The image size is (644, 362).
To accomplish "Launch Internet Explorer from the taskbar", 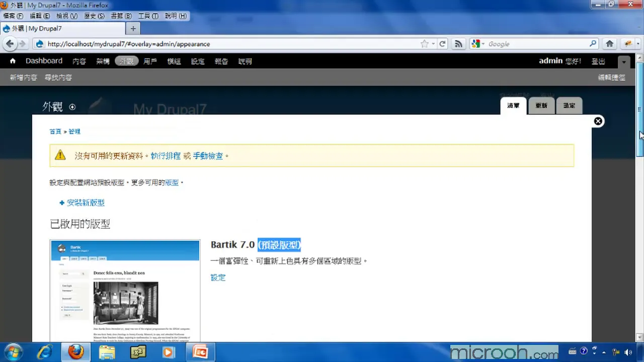I will click(x=45, y=352).
